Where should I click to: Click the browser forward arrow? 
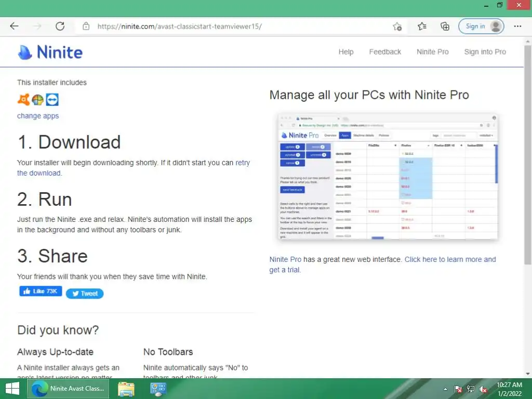[x=37, y=26]
